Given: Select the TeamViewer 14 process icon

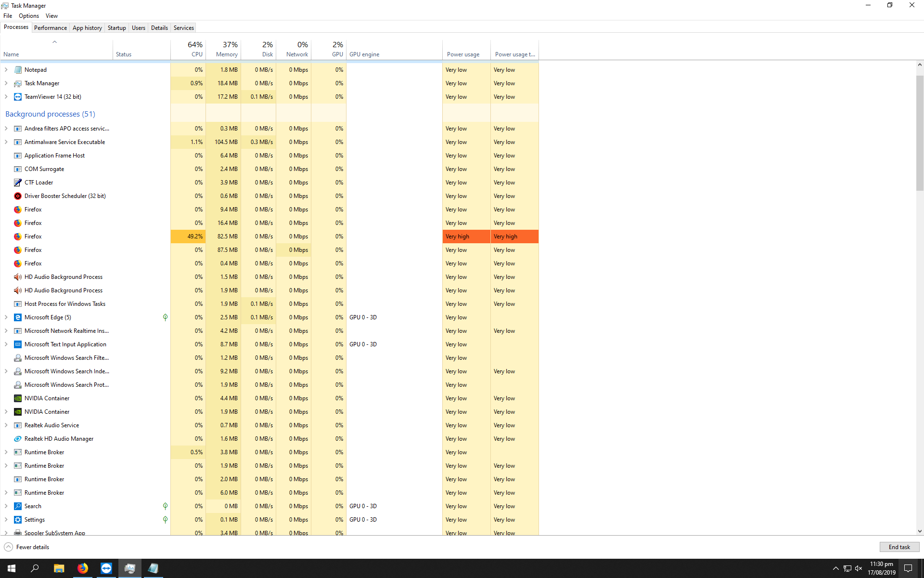Looking at the screenshot, I should tap(18, 97).
